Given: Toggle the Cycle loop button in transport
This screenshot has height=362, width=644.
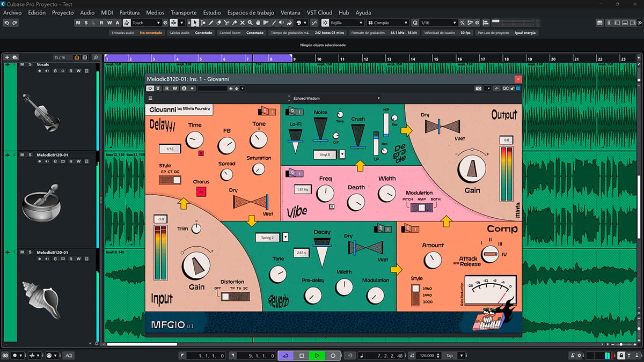Looking at the screenshot, I should pyautogui.click(x=286, y=356).
